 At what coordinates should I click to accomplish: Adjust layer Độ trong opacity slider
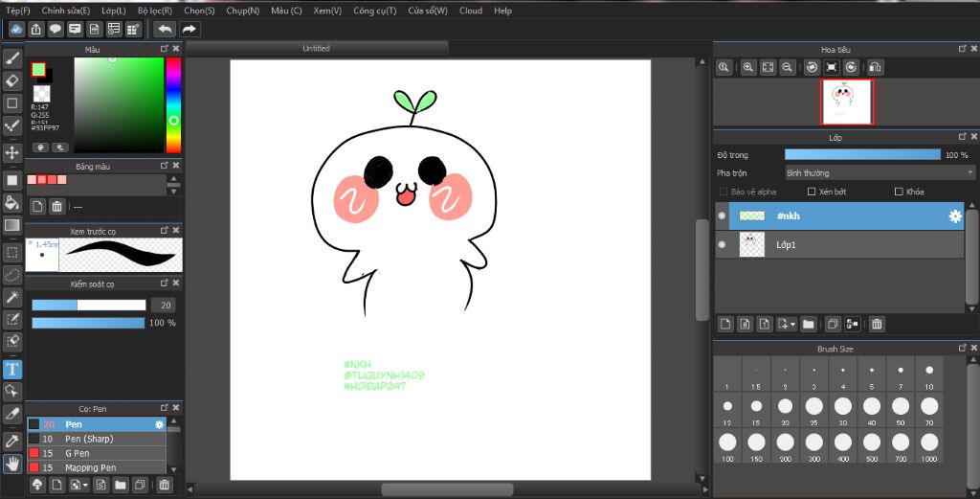tap(862, 155)
